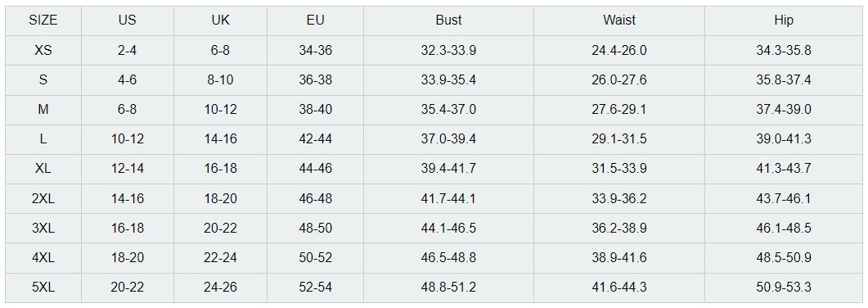Click EU size 46-48 cell
868x308 pixels.
pyautogui.click(x=316, y=198)
